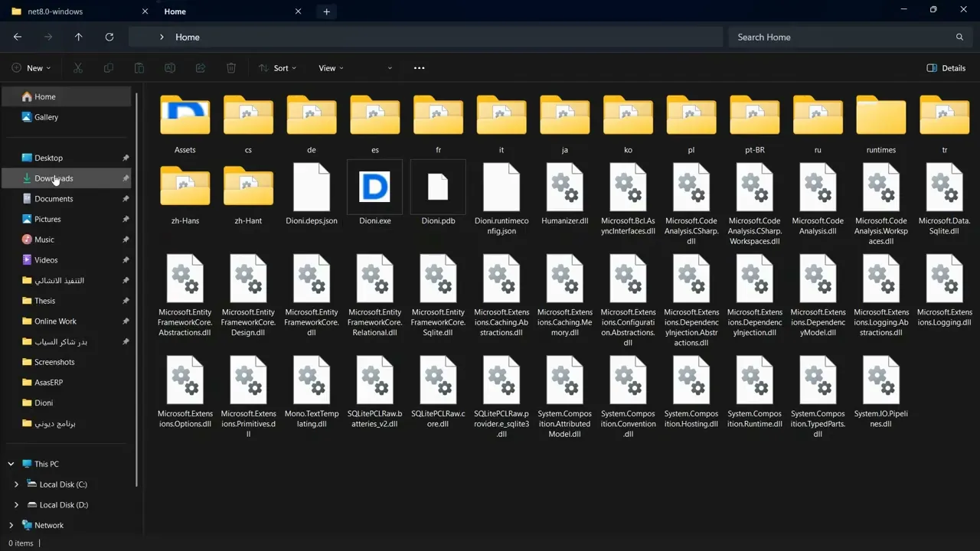The width and height of the screenshot is (980, 551).
Task: Select Mono.TextTemplating.dll file
Action: click(x=312, y=392)
